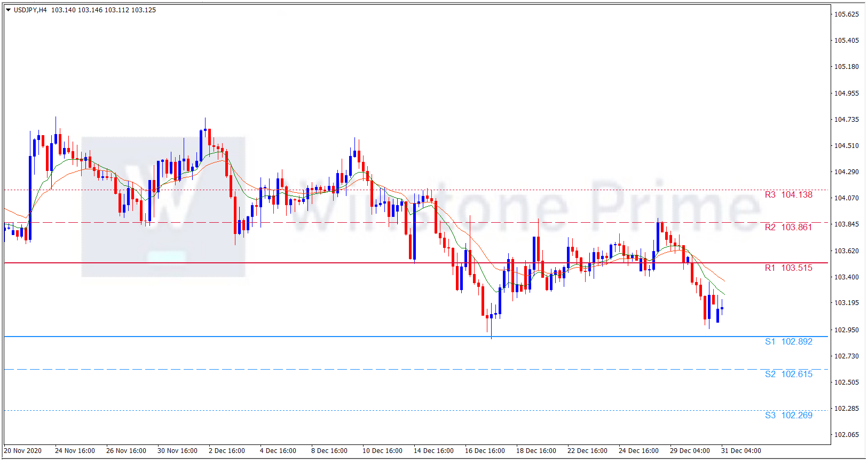The height and width of the screenshot is (461, 868).
Task: Click the 24 Nov 16:00 time label
Action: coord(75,451)
